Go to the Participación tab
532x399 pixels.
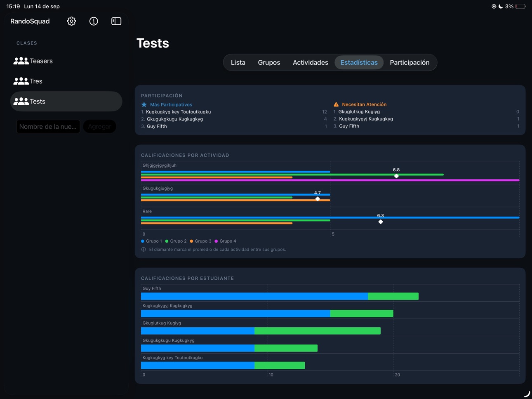tap(410, 62)
